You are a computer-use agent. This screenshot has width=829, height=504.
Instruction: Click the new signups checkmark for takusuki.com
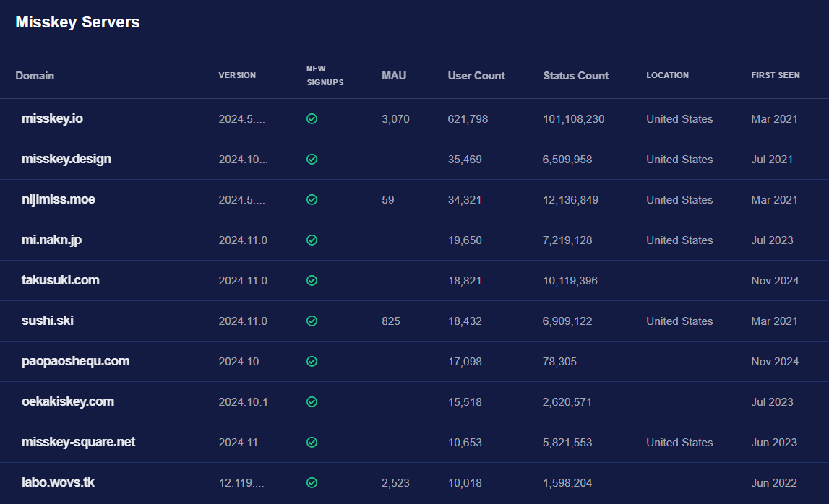tap(312, 281)
